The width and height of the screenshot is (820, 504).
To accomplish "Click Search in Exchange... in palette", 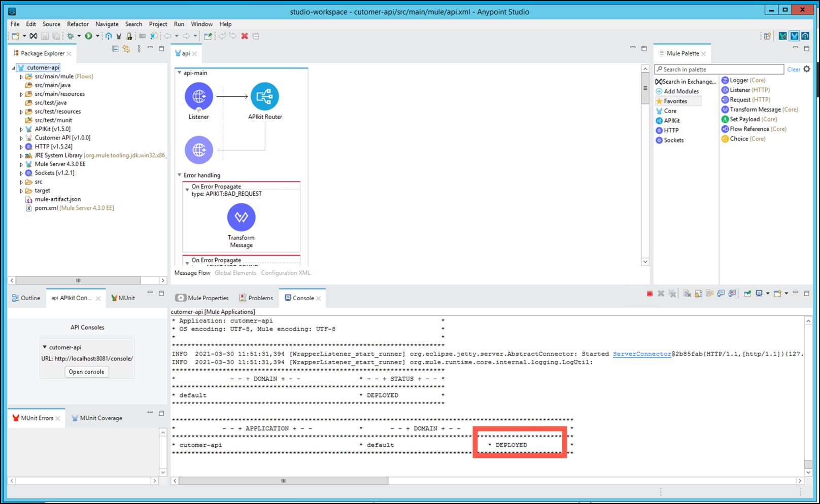I will 686,82.
